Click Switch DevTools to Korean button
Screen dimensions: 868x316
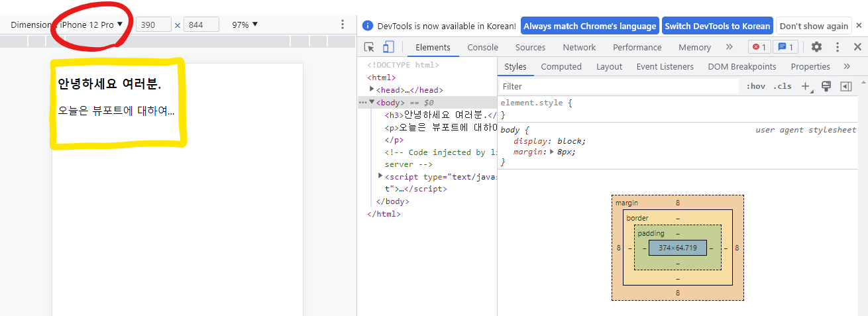click(x=718, y=26)
